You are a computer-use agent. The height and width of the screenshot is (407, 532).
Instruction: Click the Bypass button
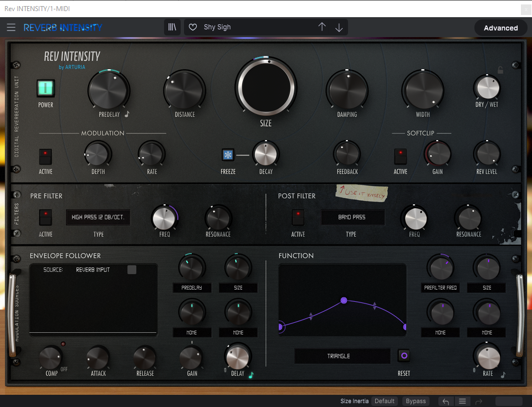pos(416,401)
